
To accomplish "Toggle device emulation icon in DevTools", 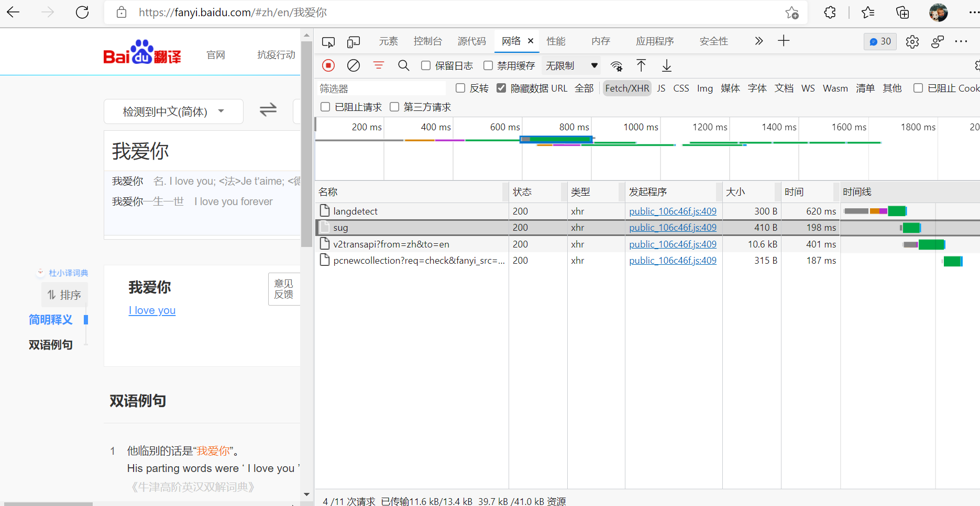I will 354,41.
